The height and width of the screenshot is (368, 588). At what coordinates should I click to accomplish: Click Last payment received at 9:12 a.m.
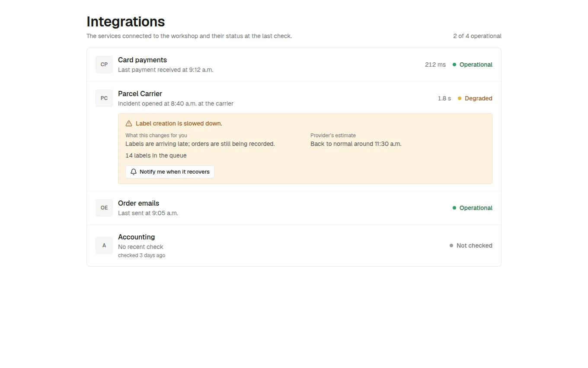point(166,70)
